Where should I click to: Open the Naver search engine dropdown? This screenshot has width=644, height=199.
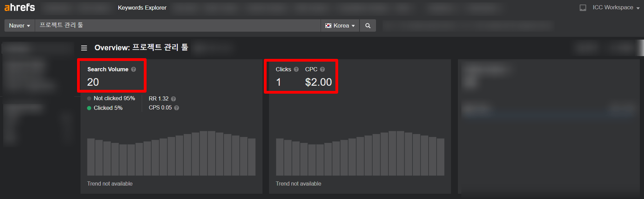coord(20,25)
